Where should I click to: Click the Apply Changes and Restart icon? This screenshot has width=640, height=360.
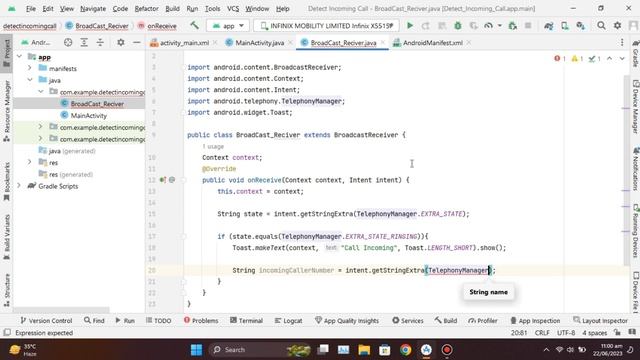(x=426, y=26)
